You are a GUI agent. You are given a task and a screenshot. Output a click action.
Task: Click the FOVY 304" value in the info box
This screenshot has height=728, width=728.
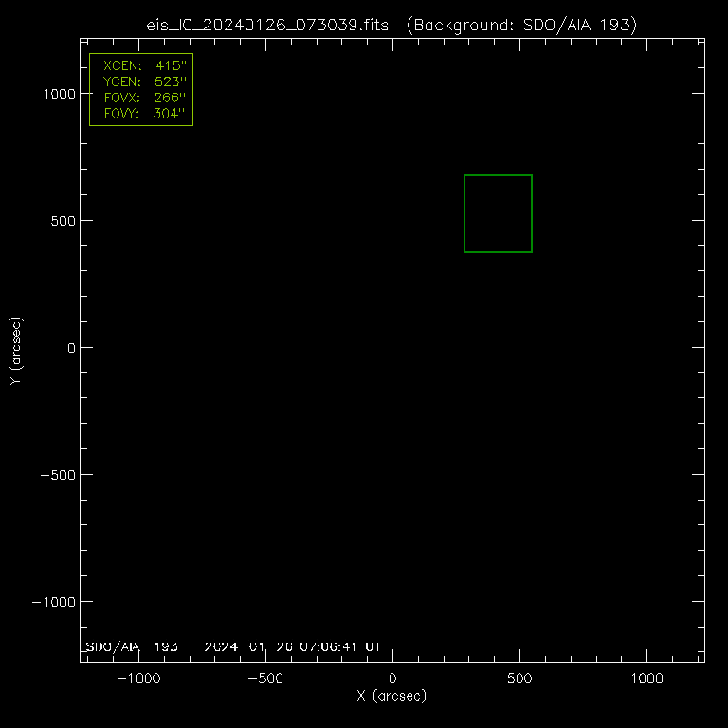pyautogui.click(x=170, y=114)
